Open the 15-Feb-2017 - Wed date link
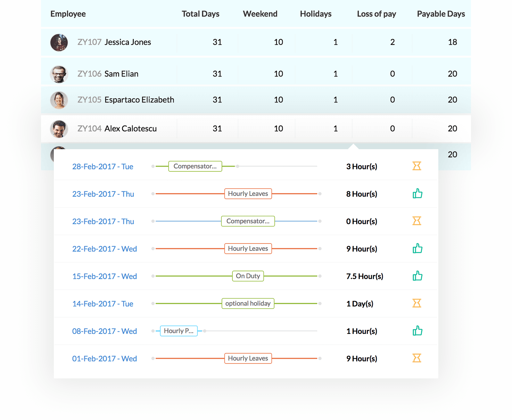 104,276
